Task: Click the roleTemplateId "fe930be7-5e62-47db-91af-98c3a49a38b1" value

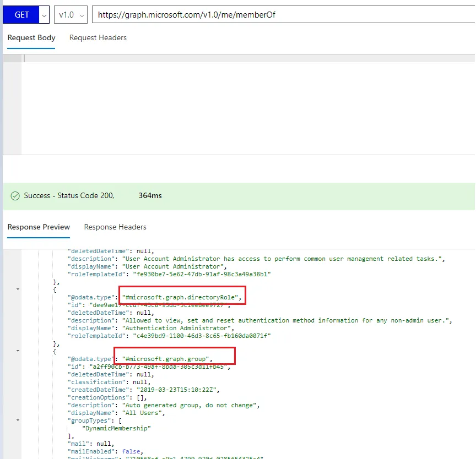Action: point(202,274)
